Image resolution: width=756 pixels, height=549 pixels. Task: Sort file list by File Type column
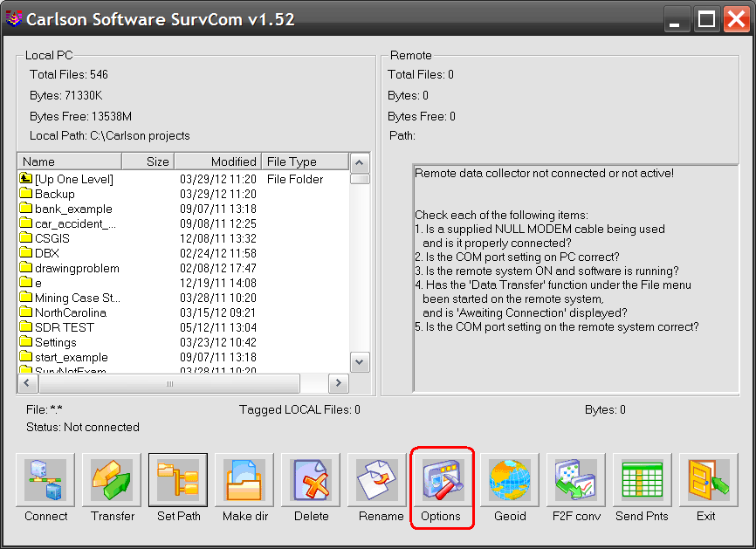[305, 161]
